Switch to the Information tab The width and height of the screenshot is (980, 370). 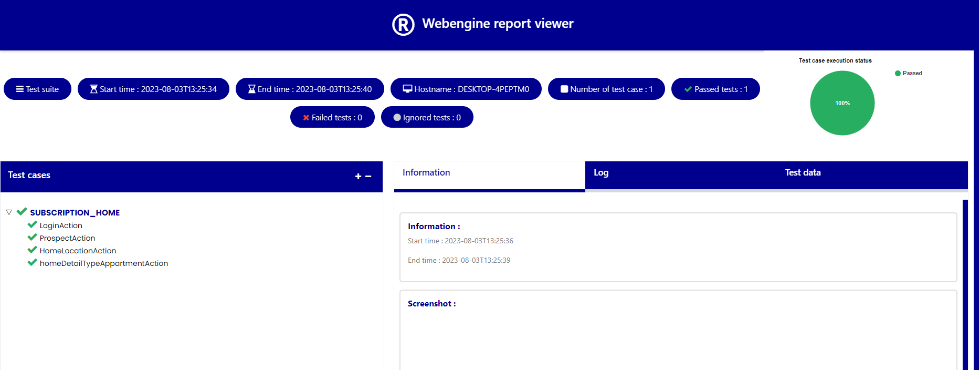tap(489, 176)
